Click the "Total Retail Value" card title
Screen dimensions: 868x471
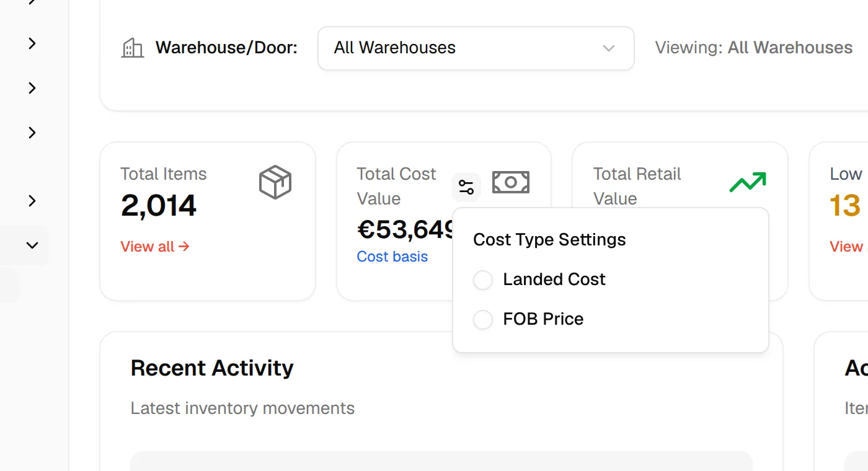point(637,186)
